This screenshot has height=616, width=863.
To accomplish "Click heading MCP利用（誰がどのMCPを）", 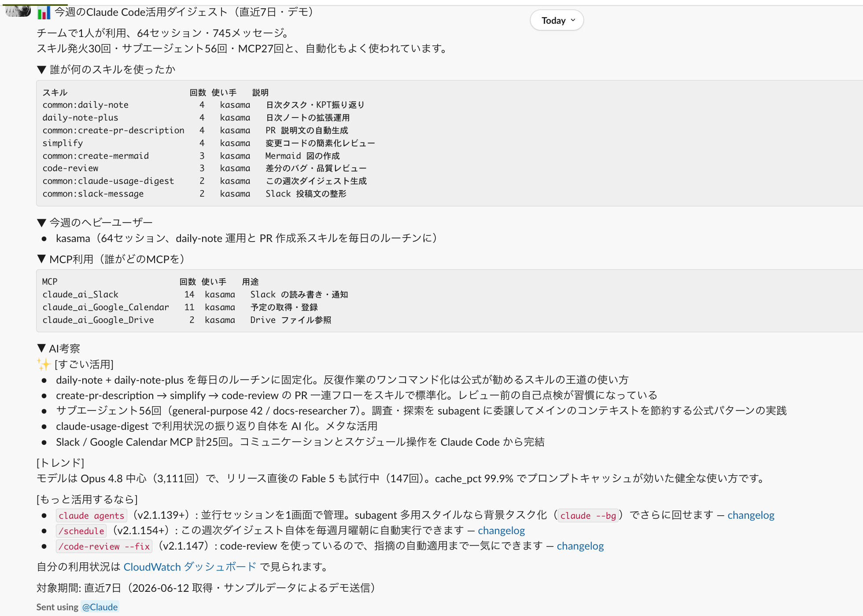I will tap(117, 259).
